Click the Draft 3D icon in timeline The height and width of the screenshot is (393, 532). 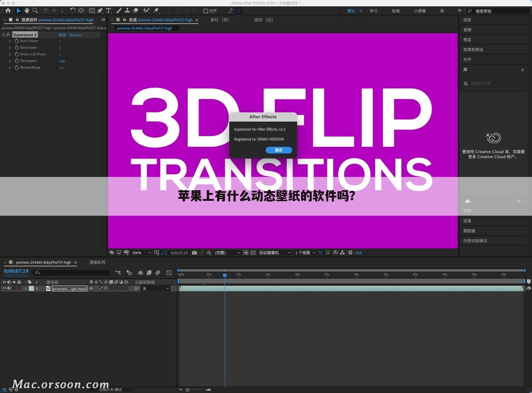[129, 273]
